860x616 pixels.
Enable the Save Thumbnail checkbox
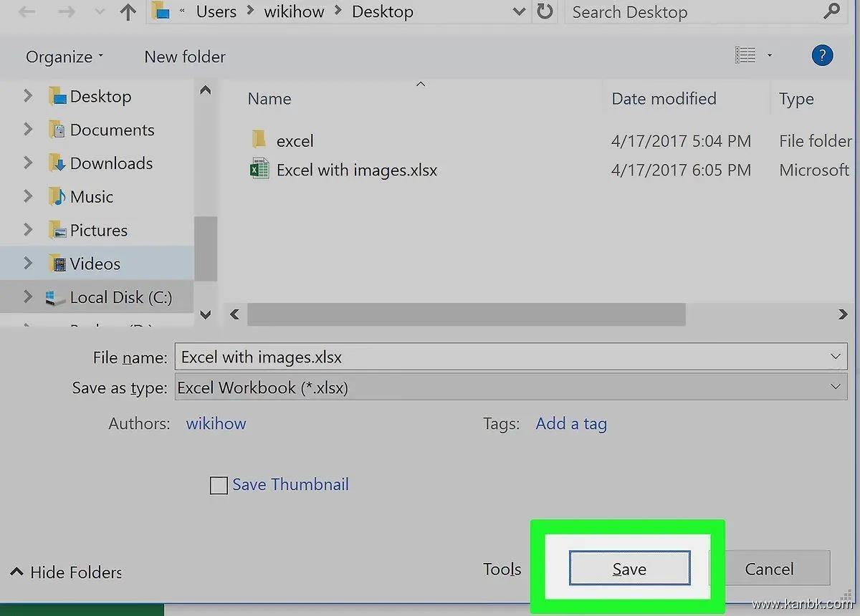(219, 486)
